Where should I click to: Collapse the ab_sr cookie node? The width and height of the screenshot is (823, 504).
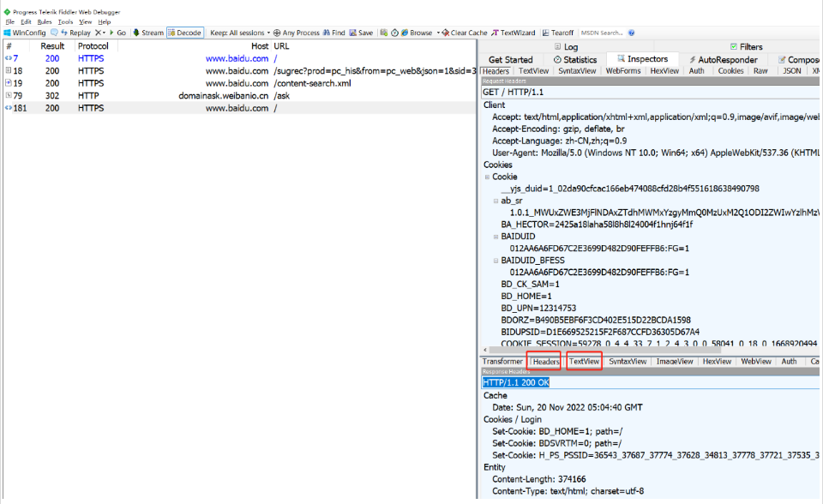[x=496, y=201]
